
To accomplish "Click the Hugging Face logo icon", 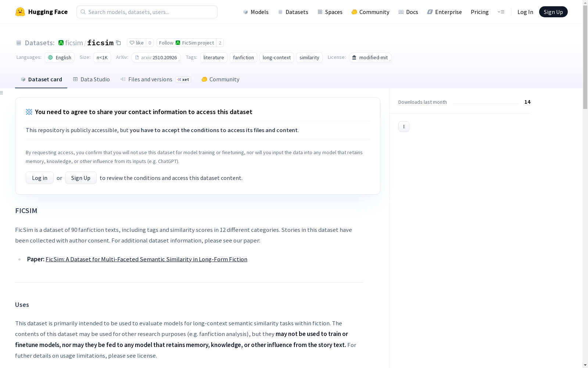I will (x=20, y=12).
